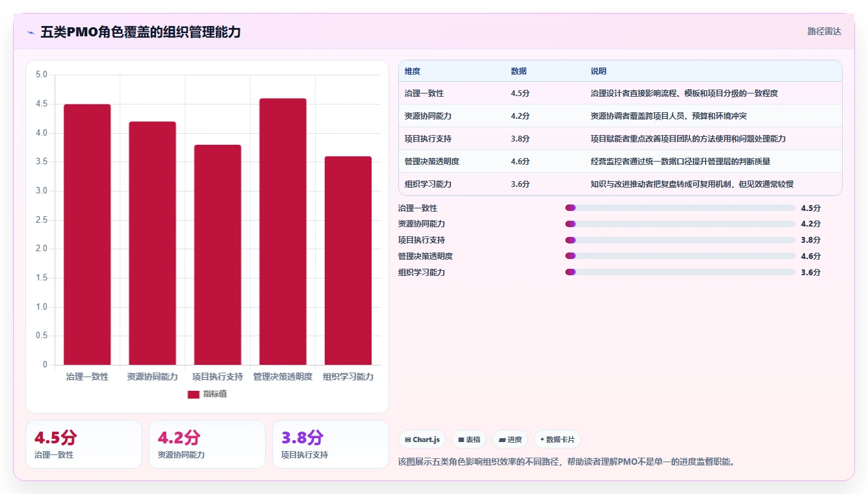Click the 组织学习能力 bar in the chart

pos(348,260)
